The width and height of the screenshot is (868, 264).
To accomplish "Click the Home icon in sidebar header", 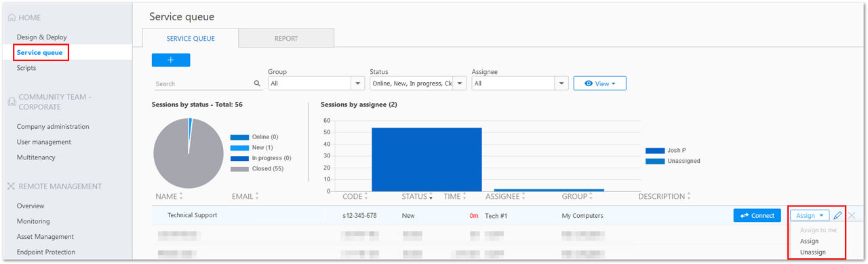I will coord(11,17).
